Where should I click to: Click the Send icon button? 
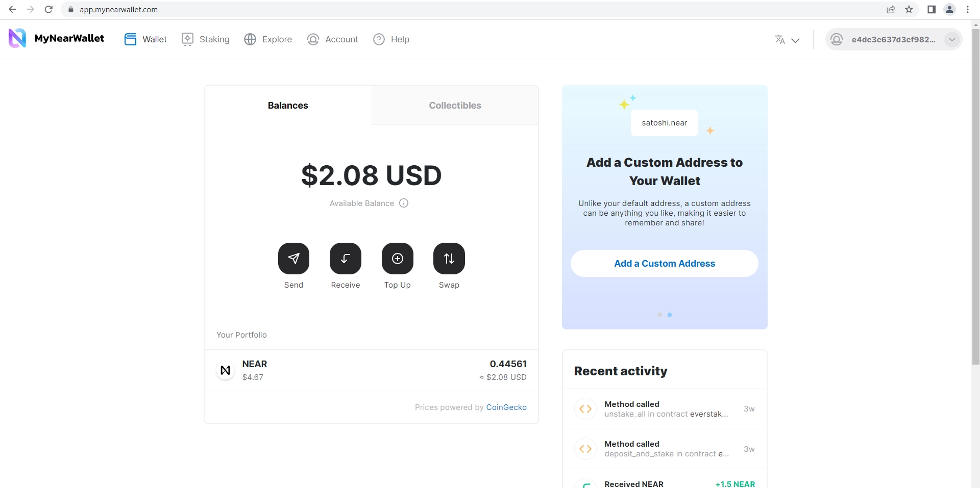(x=293, y=259)
